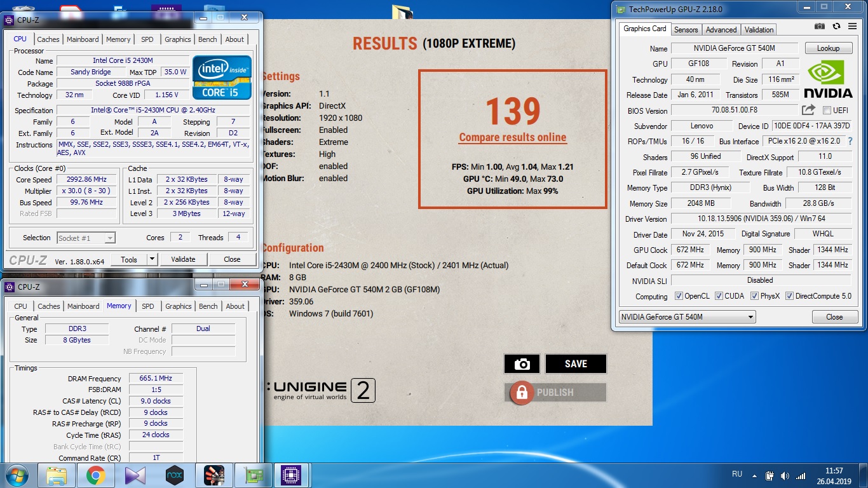Toggle the DirectCompute 5.0 checkbox
The width and height of the screenshot is (868, 488).
coord(789,296)
